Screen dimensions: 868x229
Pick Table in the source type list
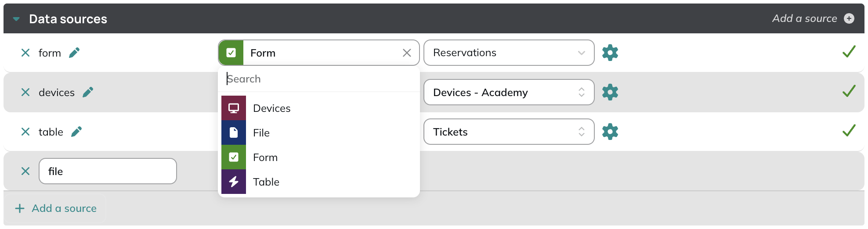[319, 182]
